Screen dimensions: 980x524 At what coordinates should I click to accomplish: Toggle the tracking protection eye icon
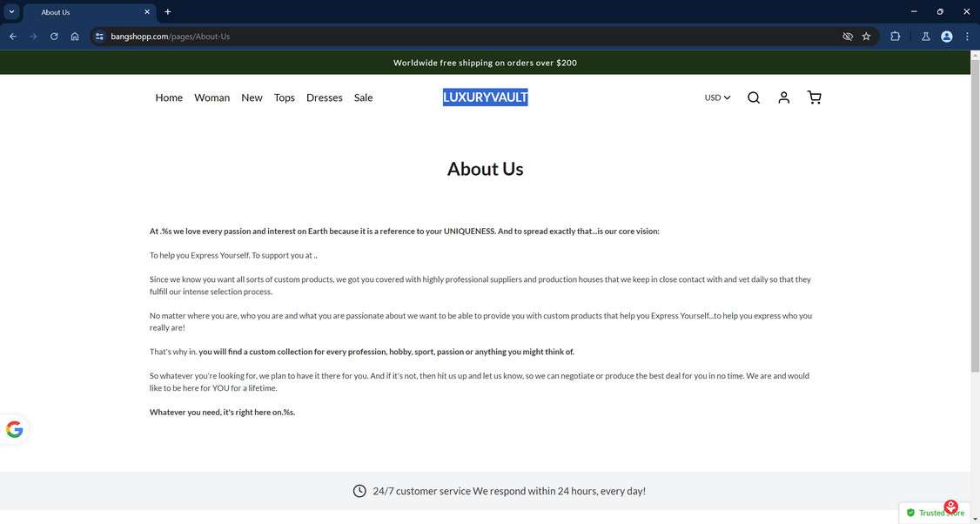(848, 37)
